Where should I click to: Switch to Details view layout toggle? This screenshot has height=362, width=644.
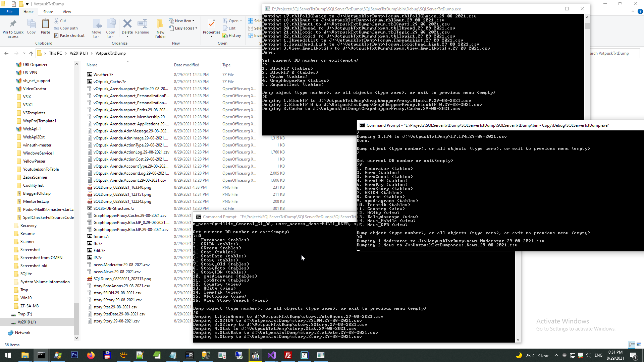[x=632, y=345]
